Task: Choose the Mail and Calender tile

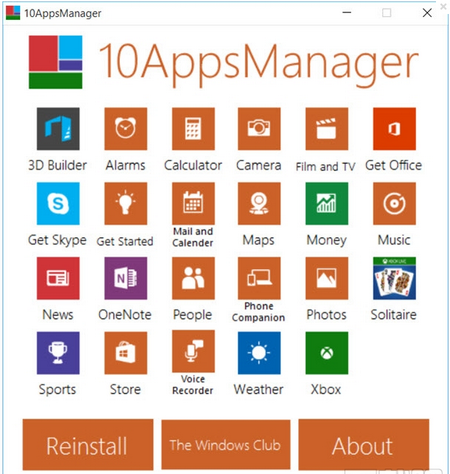Action: pyautogui.click(x=193, y=203)
